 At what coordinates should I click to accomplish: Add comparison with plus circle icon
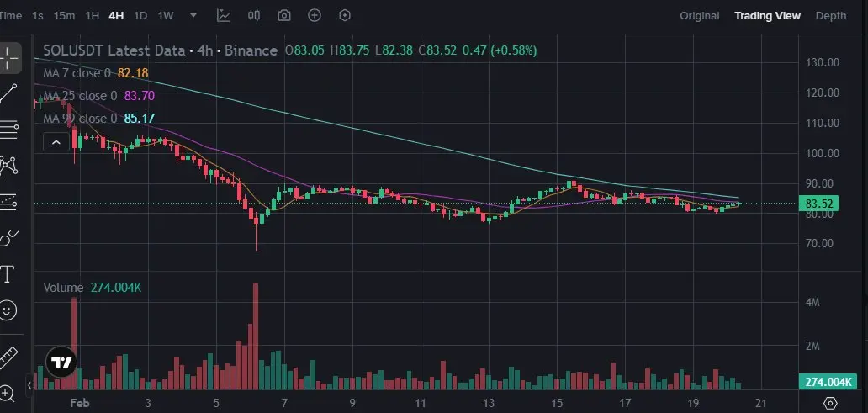(315, 15)
